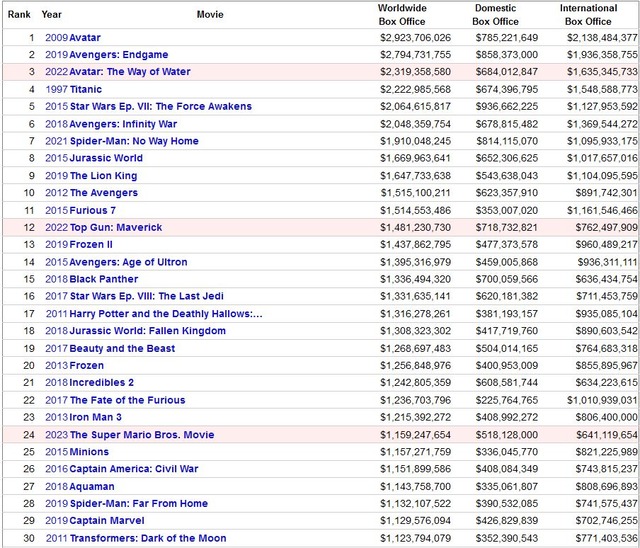This screenshot has height=548, width=640.
Task: Click the International Box Office header
Action: tap(588, 15)
